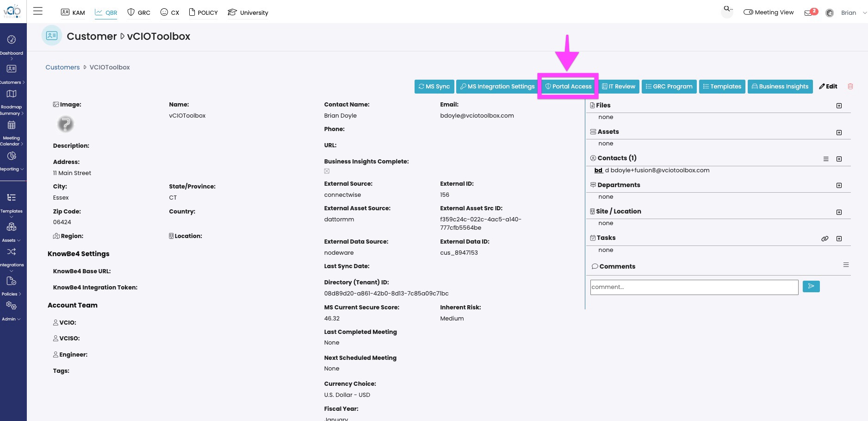Image resolution: width=868 pixels, height=421 pixels.
Task: Add a new contact with plus icon
Action: point(839,159)
